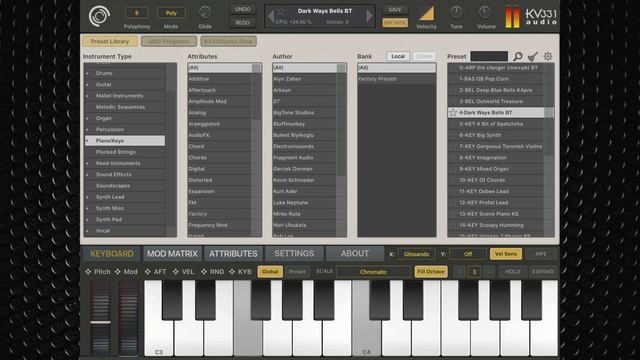The image size is (640, 360).
Task: Adjust the Tune knob
Action: pyautogui.click(x=456, y=13)
